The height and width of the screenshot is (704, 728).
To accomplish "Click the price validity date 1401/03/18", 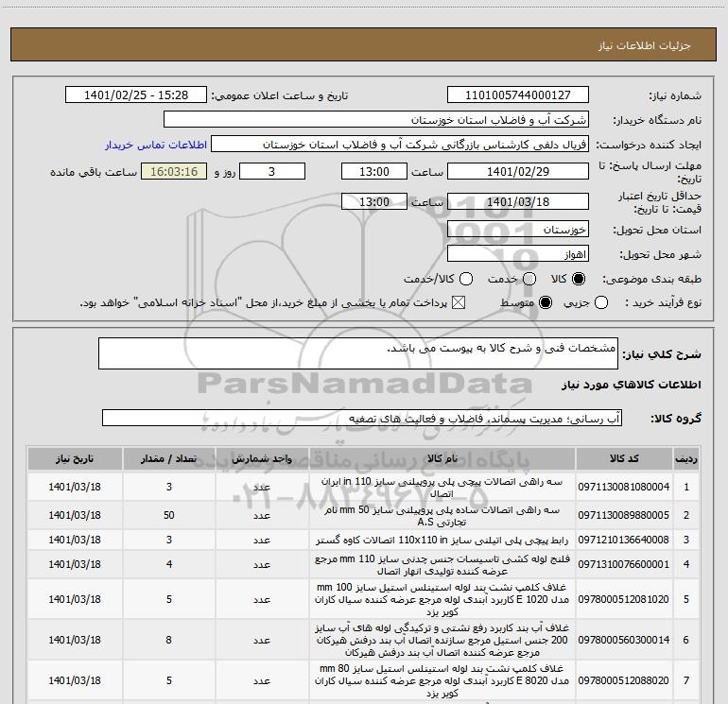I will pyautogui.click(x=518, y=201).
